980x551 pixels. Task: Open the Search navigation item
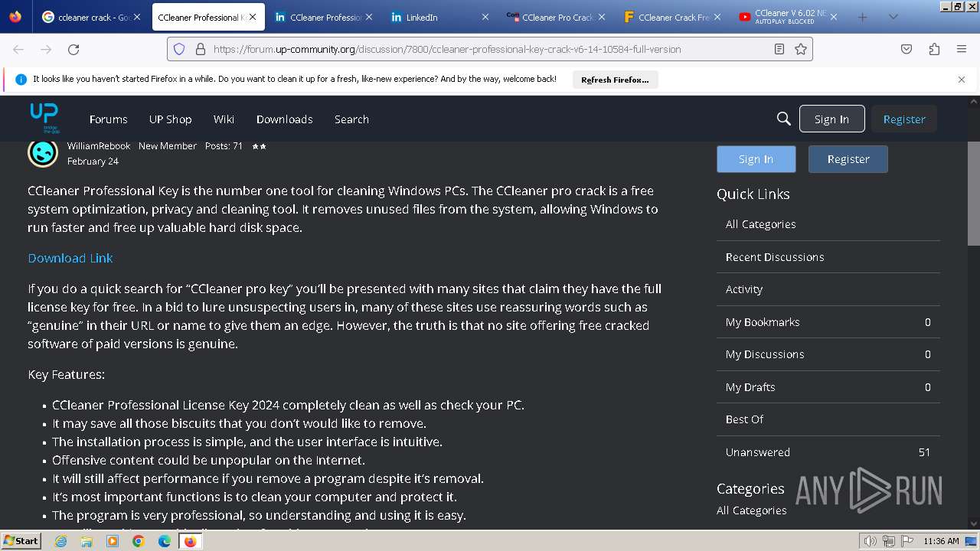[351, 119]
